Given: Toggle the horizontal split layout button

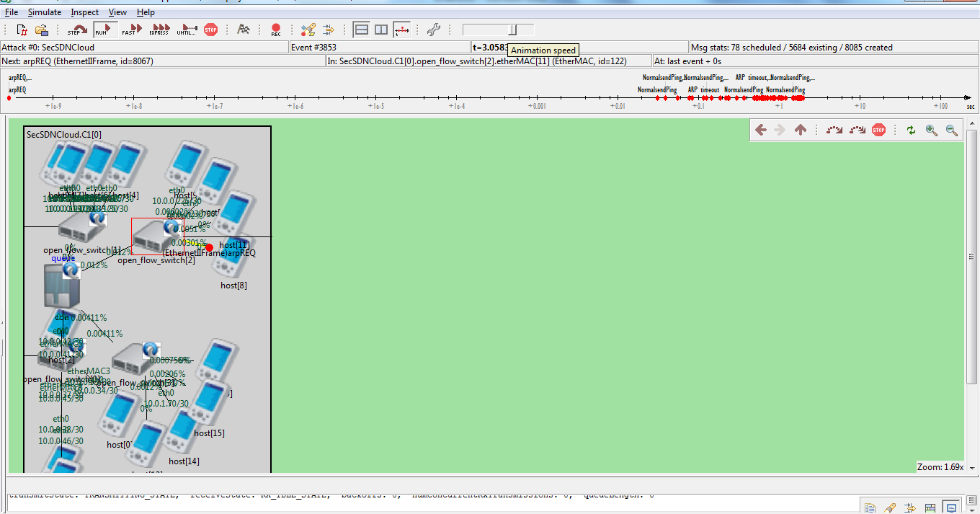Looking at the screenshot, I should coord(362,30).
